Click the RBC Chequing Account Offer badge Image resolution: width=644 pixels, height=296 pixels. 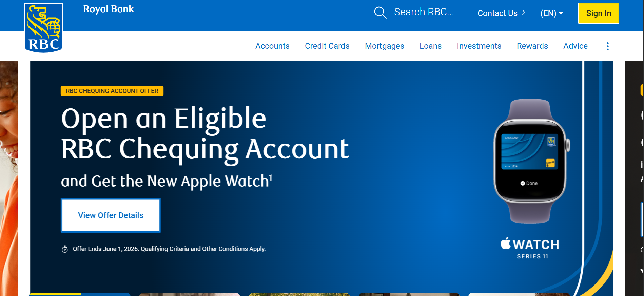pyautogui.click(x=112, y=91)
